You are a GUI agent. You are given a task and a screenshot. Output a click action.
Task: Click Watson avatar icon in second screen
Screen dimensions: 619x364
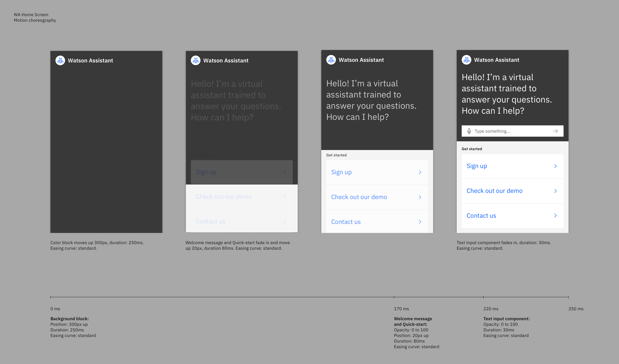point(196,60)
